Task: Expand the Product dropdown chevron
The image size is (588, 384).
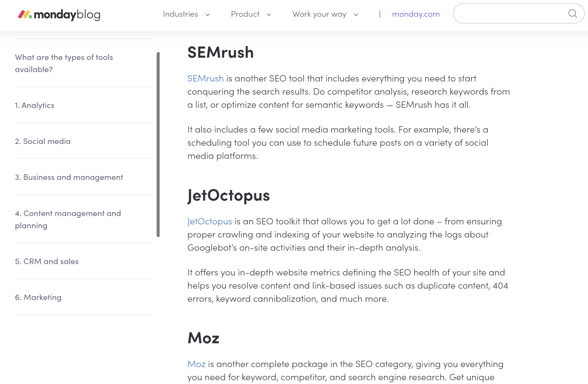Action: [x=269, y=15]
